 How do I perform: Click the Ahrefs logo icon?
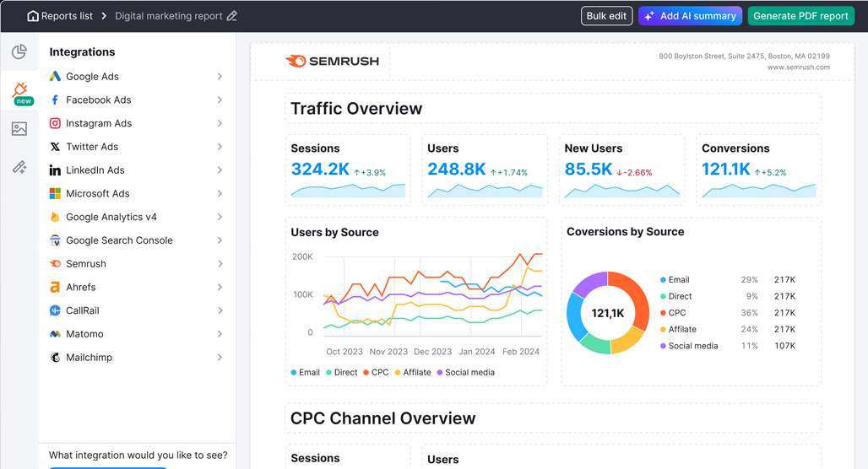click(55, 287)
